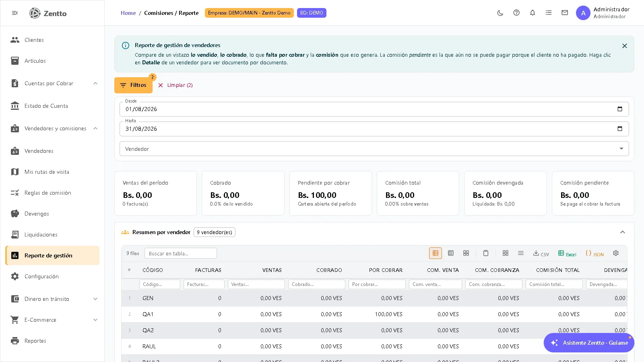644x362 pixels.
Task: Click the Home breadcrumb link
Action: [128, 13]
